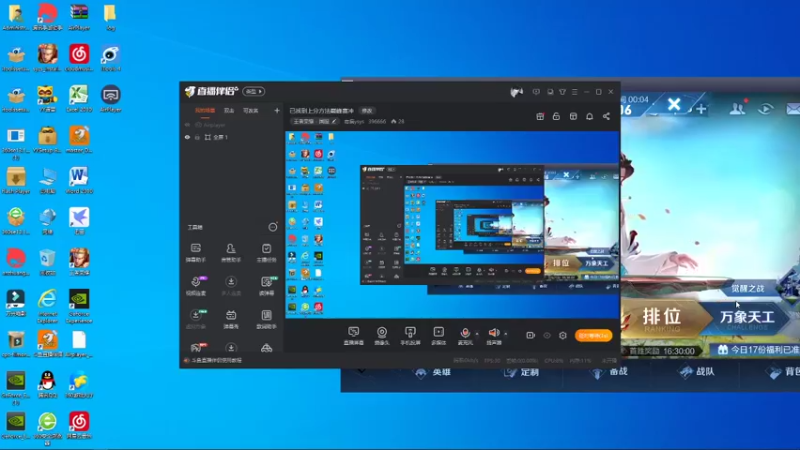Click the plus icon in game top bar
Viewport: 800px width, 450px height.
pyautogui.click(x=702, y=108)
